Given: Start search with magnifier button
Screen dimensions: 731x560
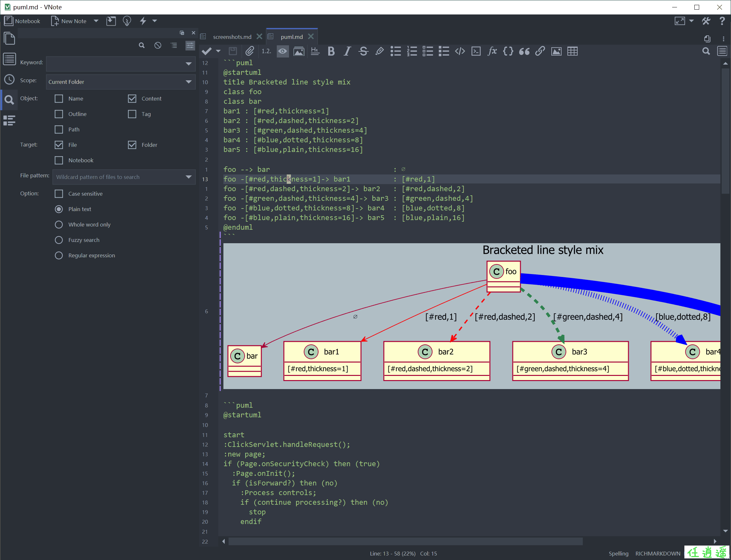Looking at the screenshot, I should 142,45.
